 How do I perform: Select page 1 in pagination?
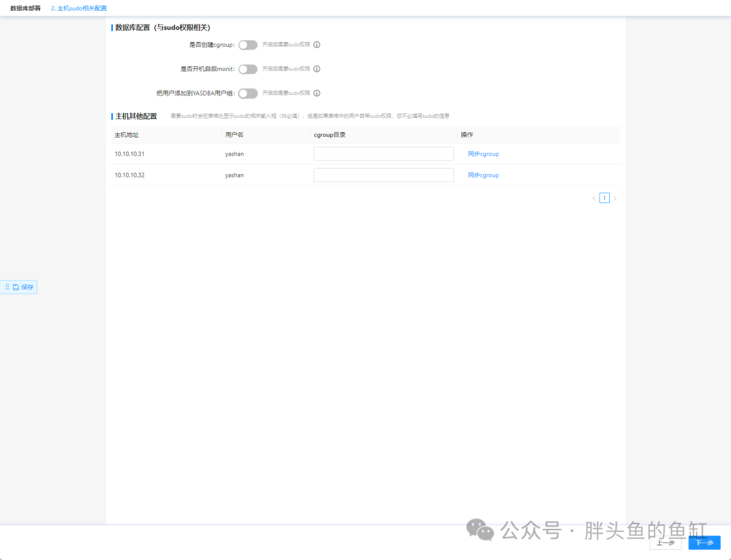click(x=604, y=198)
